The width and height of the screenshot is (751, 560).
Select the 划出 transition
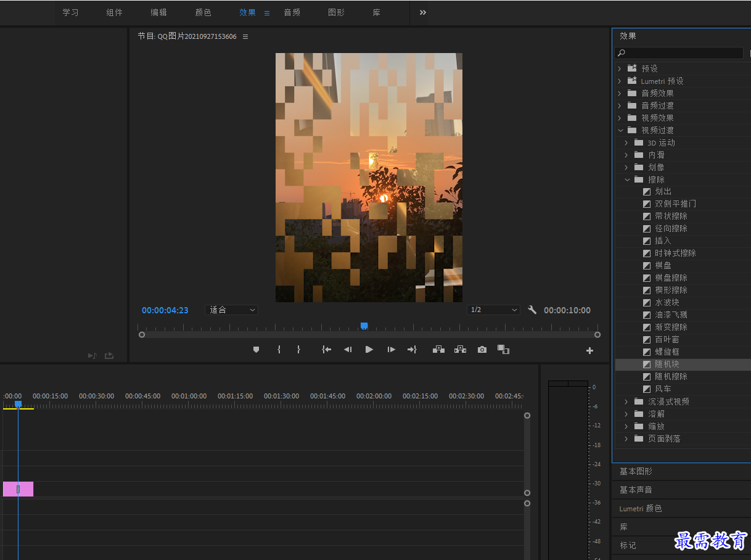click(x=663, y=192)
